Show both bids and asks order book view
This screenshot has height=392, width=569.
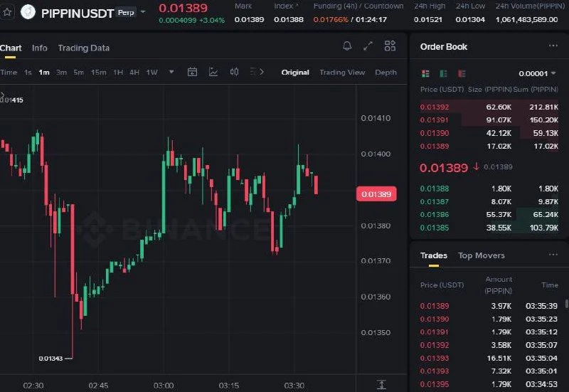[x=425, y=74]
